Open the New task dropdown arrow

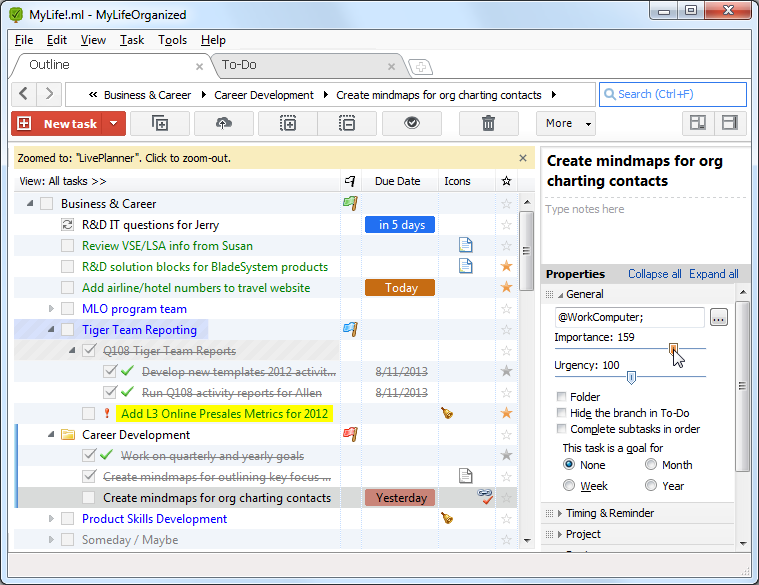[114, 123]
